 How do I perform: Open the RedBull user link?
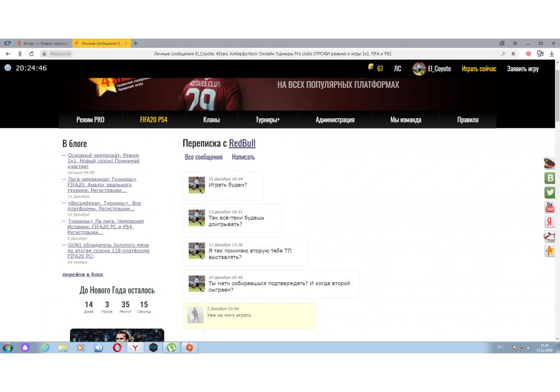[242, 143]
